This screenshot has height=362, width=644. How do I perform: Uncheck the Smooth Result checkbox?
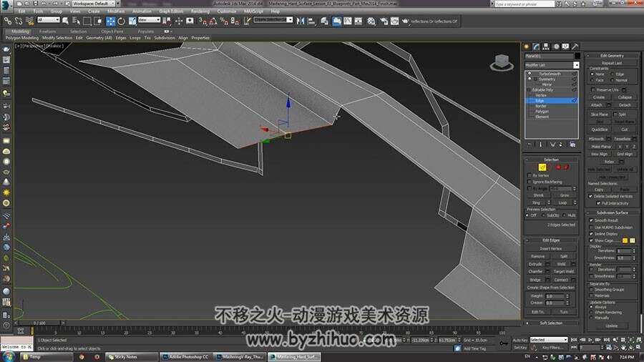click(592, 220)
